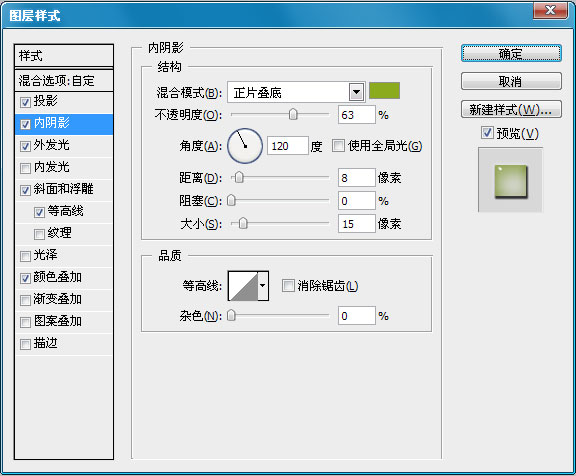This screenshot has width=576, height=476.
Task: Open the 混合模式 blend mode dropdown
Action: pyautogui.click(x=296, y=92)
